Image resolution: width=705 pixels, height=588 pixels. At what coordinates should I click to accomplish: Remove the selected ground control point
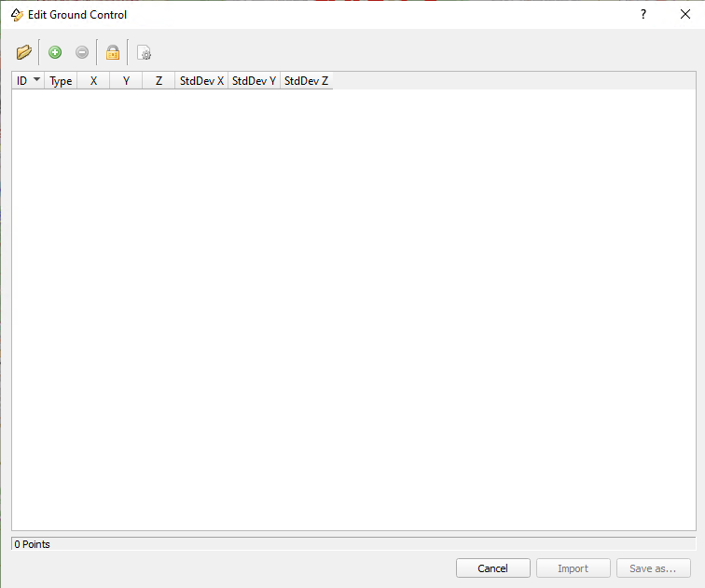pyautogui.click(x=82, y=52)
